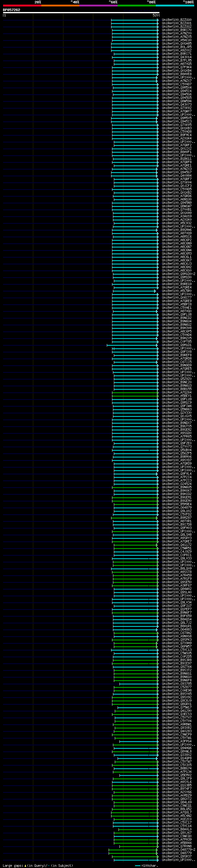
Task: Select hit UniRef100_Q7F9K4
Action: coord(176,67)
